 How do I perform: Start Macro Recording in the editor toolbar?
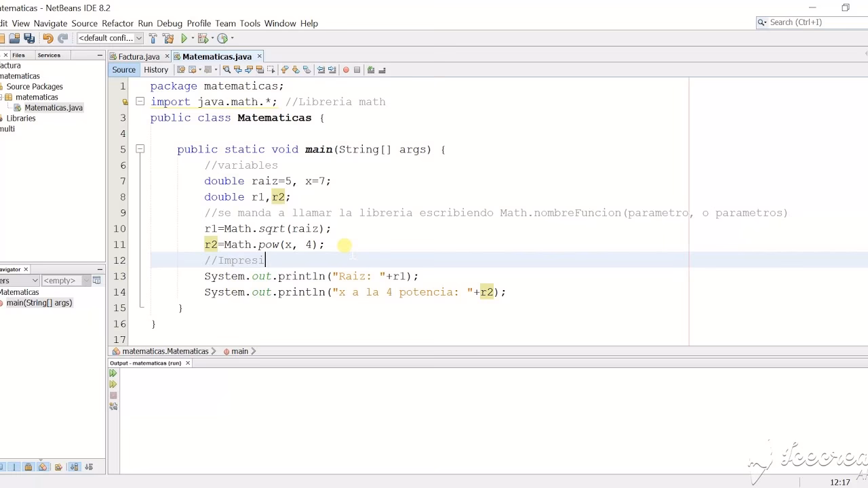pos(346,70)
